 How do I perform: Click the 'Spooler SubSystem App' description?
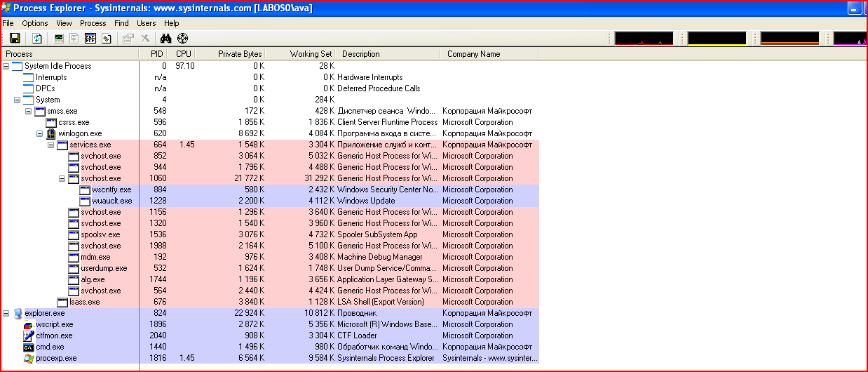pyautogui.click(x=377, y=234)
